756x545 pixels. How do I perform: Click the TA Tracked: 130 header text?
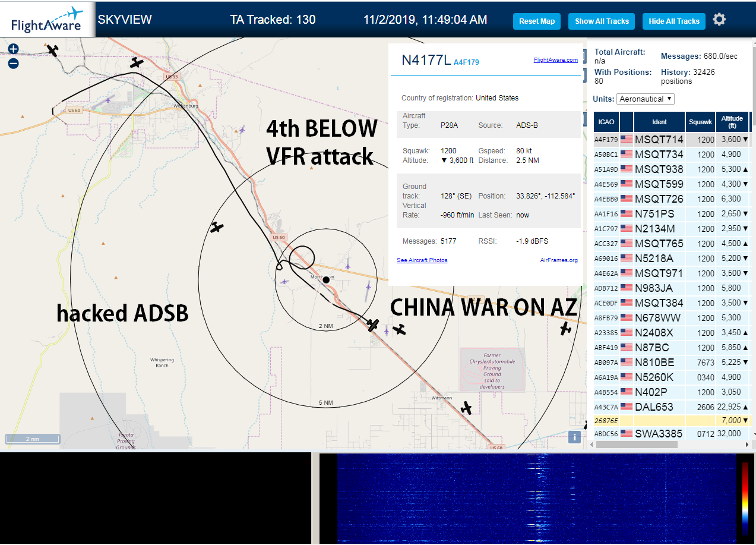273,20
